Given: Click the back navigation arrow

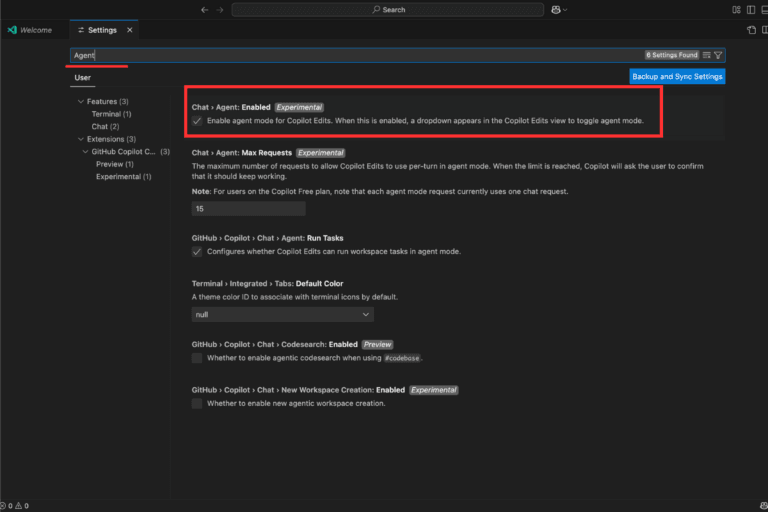Looking at the screenshot, I should pyautogui.click(x=205, y=9).
